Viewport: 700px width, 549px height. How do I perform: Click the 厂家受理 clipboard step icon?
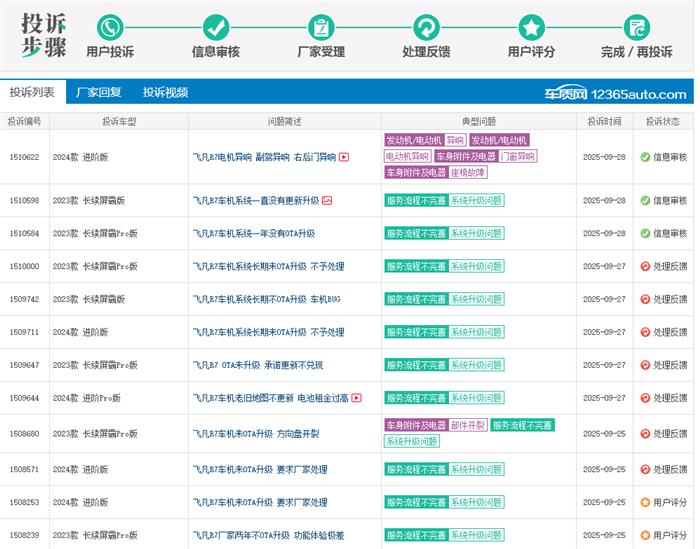coord(321,27)
